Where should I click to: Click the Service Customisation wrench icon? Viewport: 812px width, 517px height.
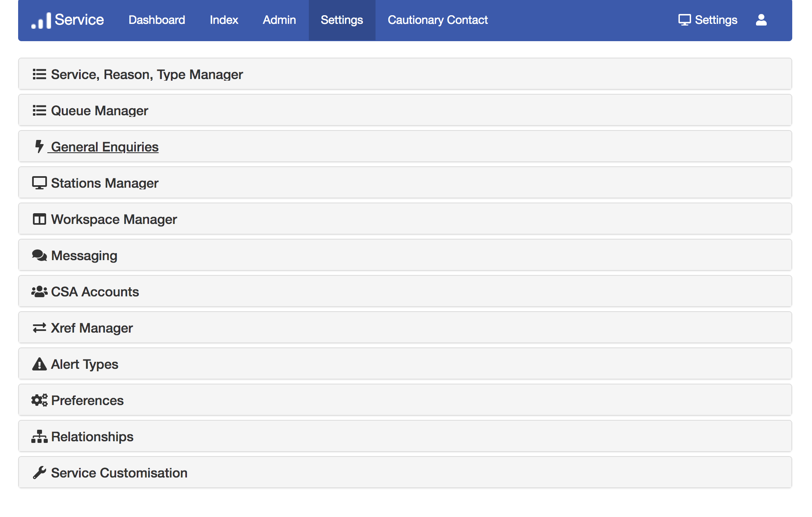coord(39,472)
